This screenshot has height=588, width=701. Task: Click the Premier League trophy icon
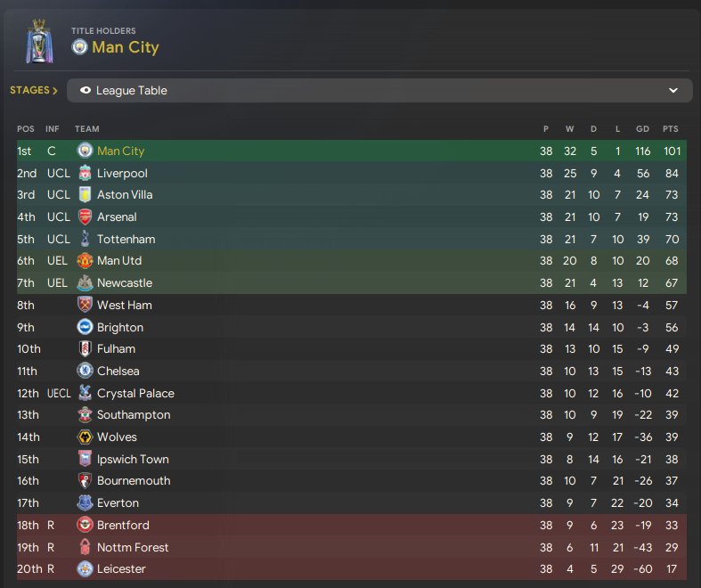37,41
